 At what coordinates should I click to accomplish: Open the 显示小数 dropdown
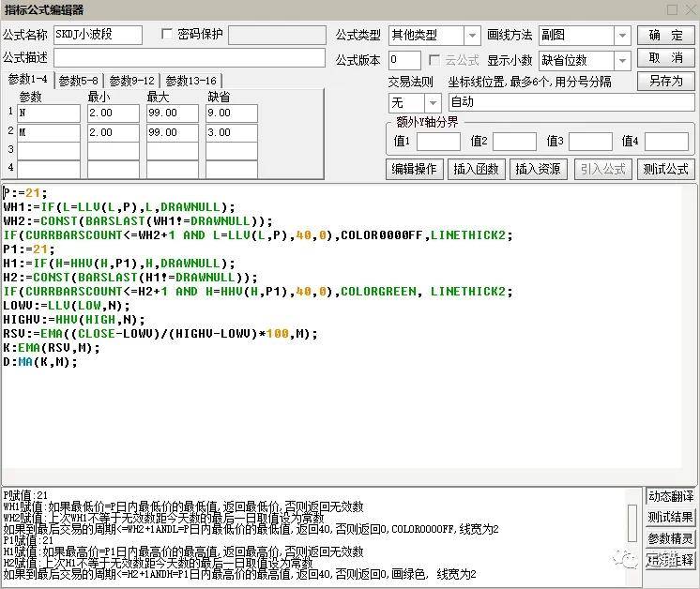click(622, 61)
